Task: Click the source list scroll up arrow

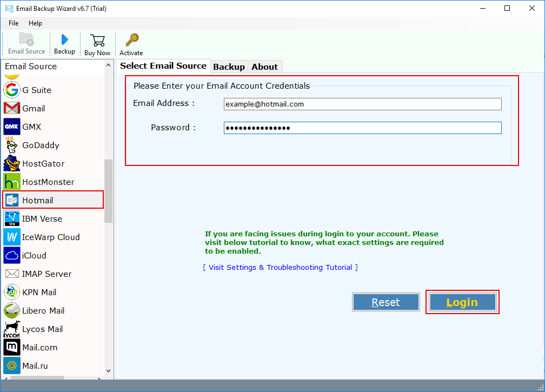Action: click(109, 65)
